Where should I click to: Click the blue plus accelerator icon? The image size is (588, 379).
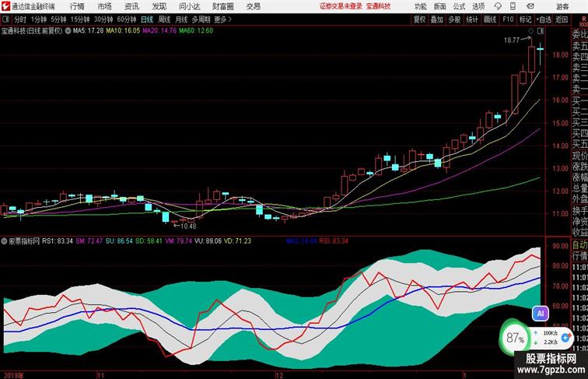(x=566, y=337)
